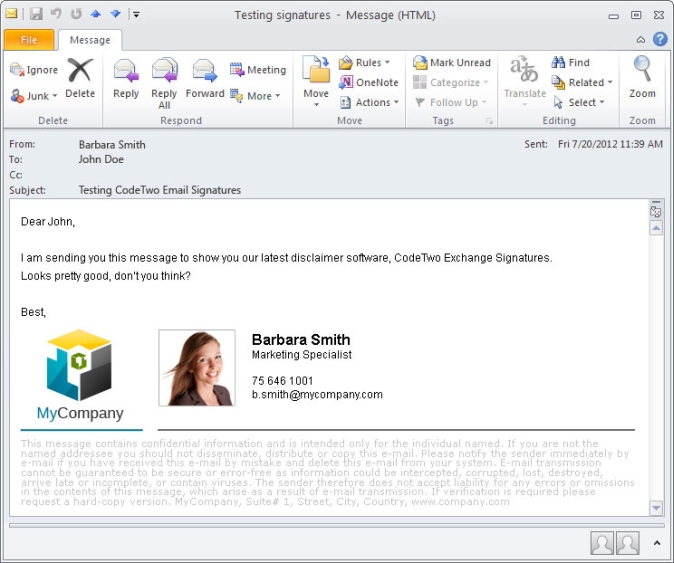
Task: Customize Quick Access Toolbar dropdown arrow
Action: coord(136,15)
